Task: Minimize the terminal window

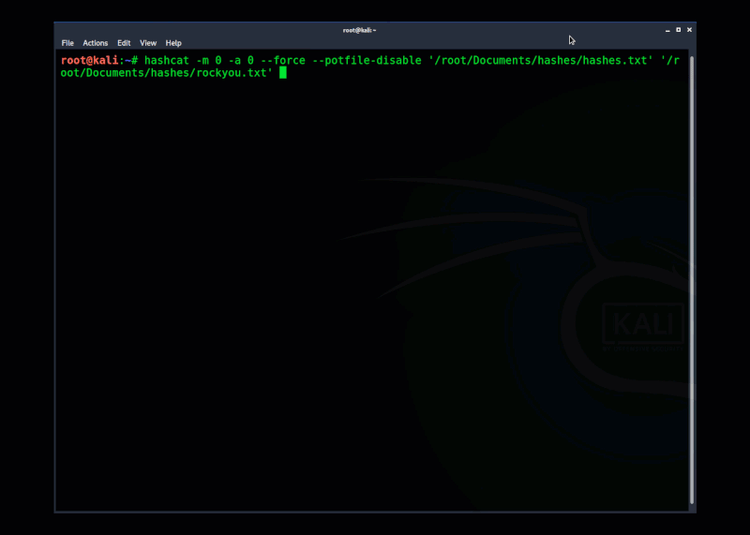Action: coord(667,30)
